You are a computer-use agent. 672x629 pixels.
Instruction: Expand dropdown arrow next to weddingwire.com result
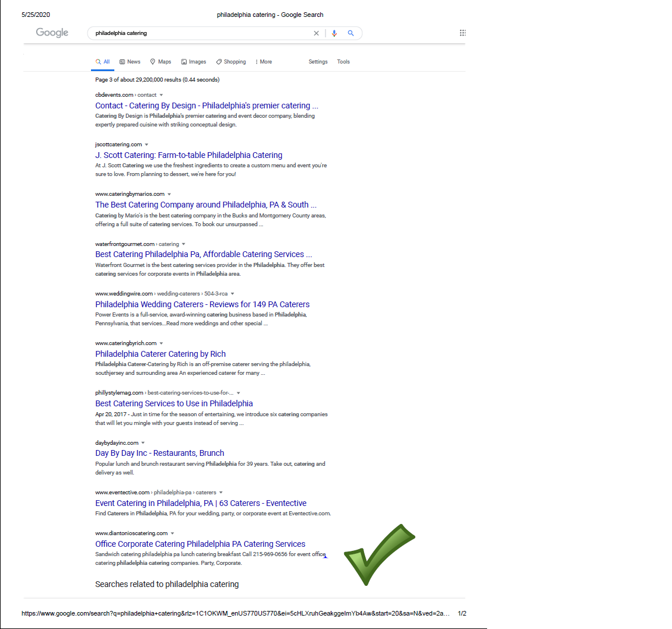(233, 294)
